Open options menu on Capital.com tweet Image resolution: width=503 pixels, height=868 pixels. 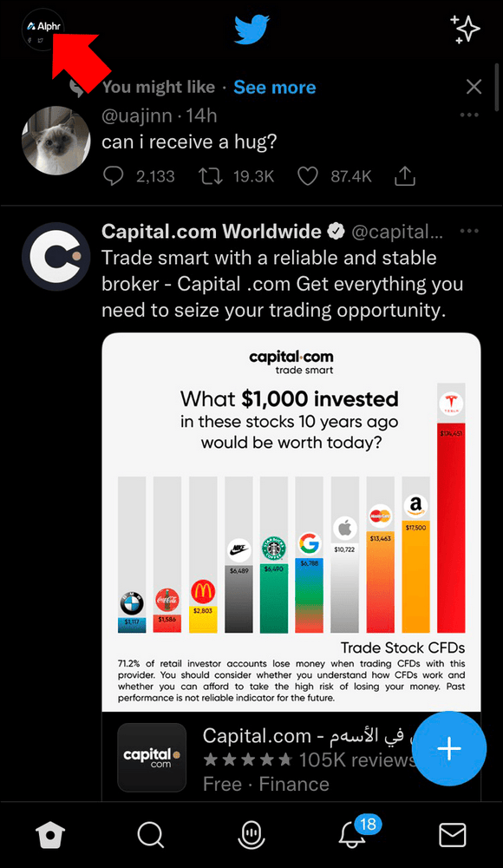(469, 231)
